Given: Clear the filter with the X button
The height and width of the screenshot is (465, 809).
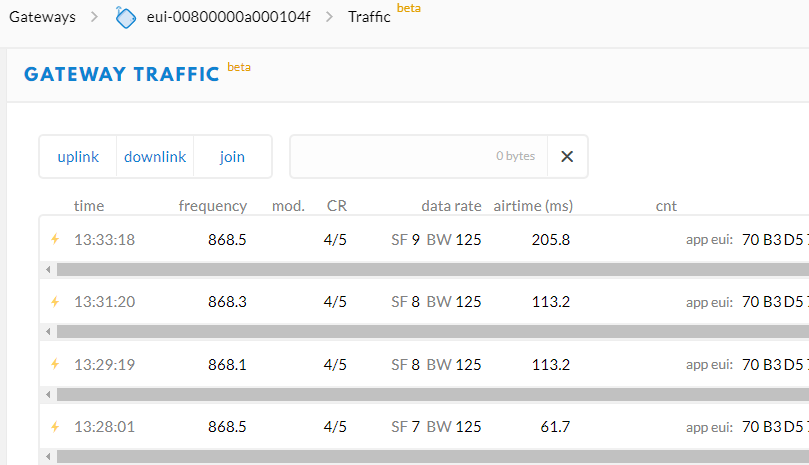Looking at the screenshot, I should (567, 156).
